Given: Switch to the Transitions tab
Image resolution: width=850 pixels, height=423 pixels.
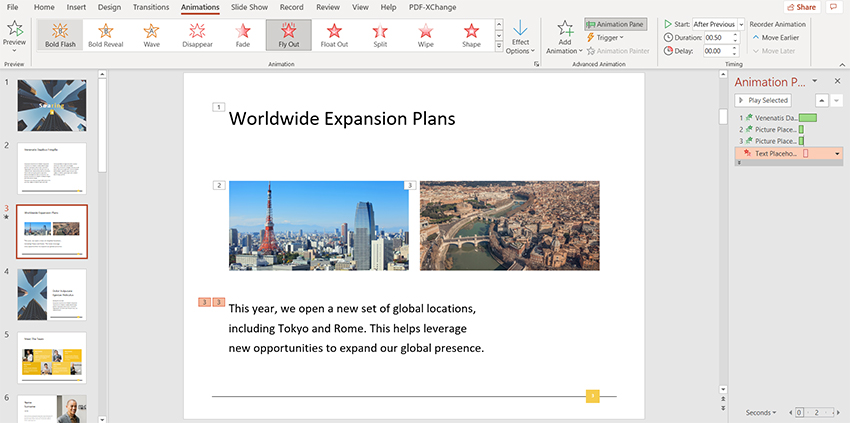Looking at the screenshot, I should pyautogui.click(x=151, y=7).
